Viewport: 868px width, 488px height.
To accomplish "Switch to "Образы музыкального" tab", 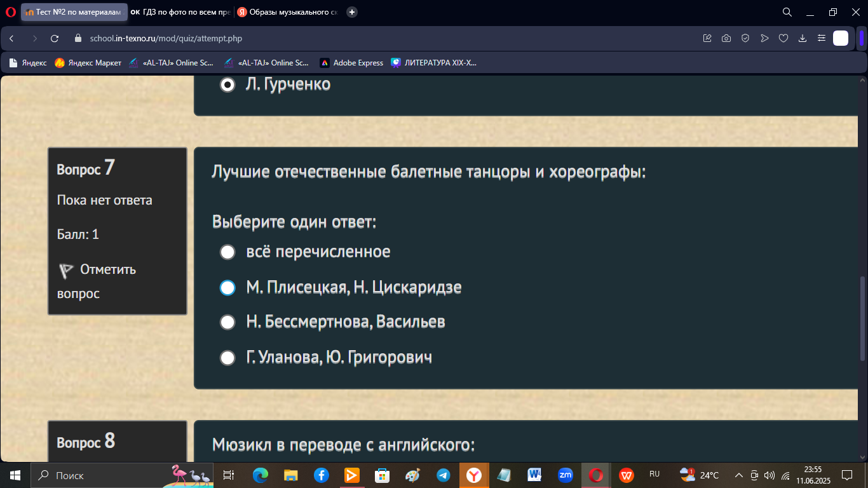I will click(x=288, y=12).
